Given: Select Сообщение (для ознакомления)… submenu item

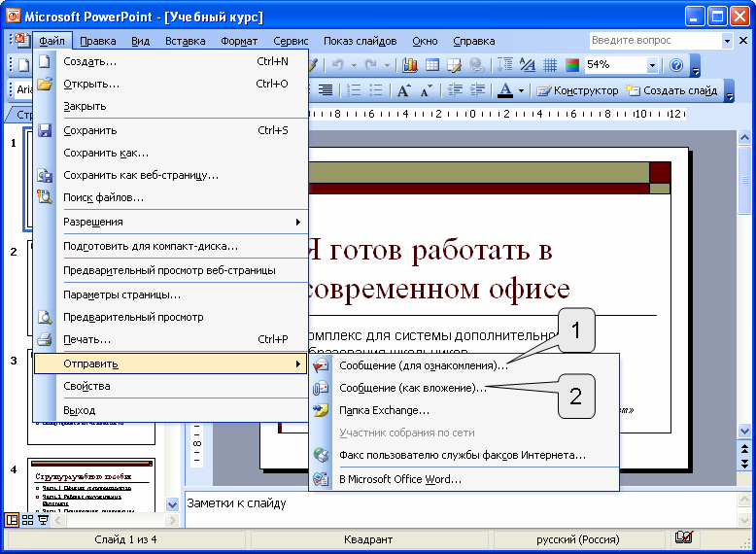Looking at the screenshot, I should 464,365.
